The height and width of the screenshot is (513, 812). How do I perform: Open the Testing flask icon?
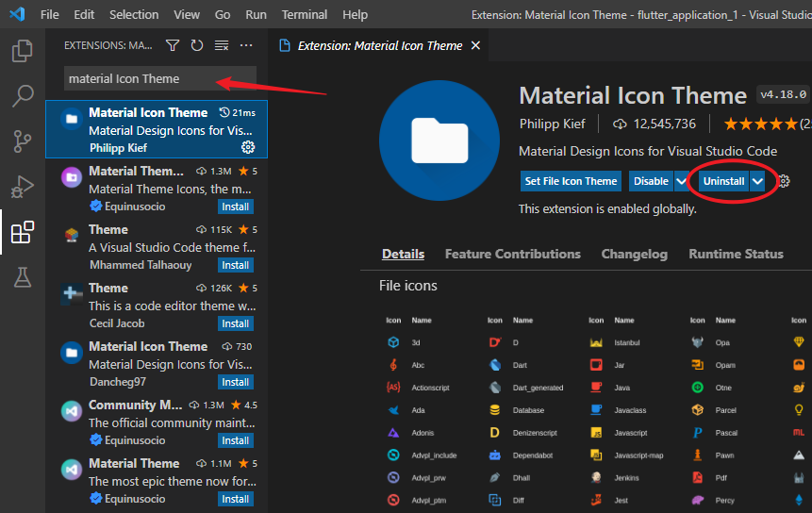coord(23,277)
